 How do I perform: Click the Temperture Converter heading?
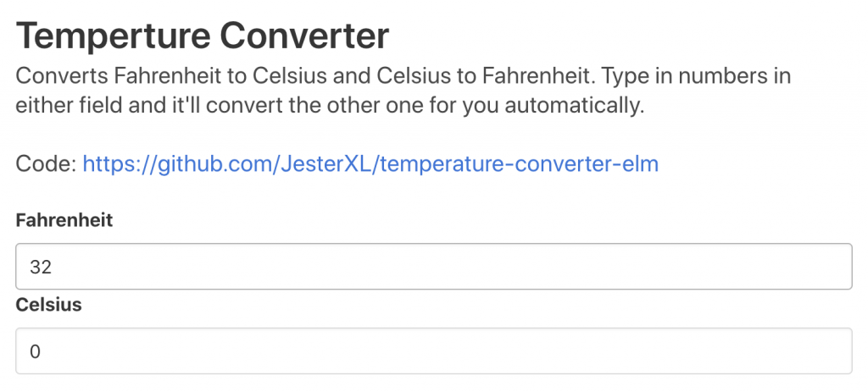click(203, 36)
